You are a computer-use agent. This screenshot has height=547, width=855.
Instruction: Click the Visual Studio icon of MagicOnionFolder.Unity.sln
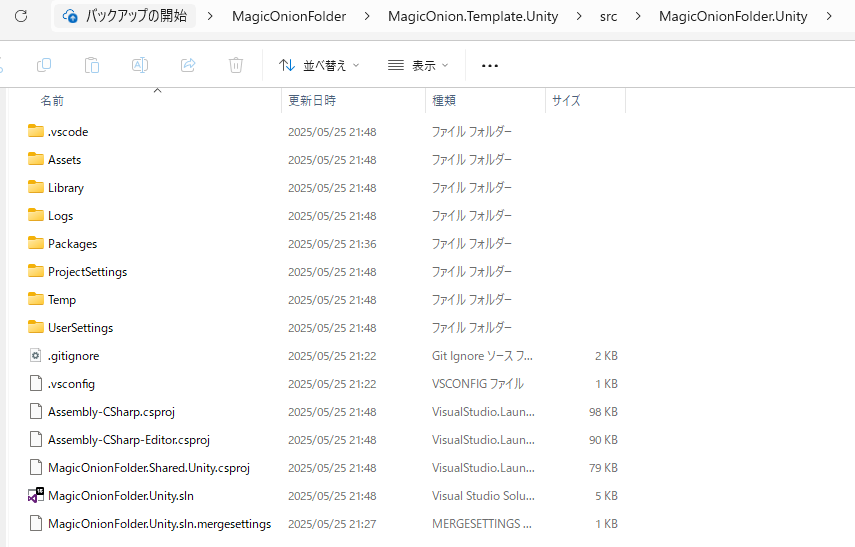[35, 495]
